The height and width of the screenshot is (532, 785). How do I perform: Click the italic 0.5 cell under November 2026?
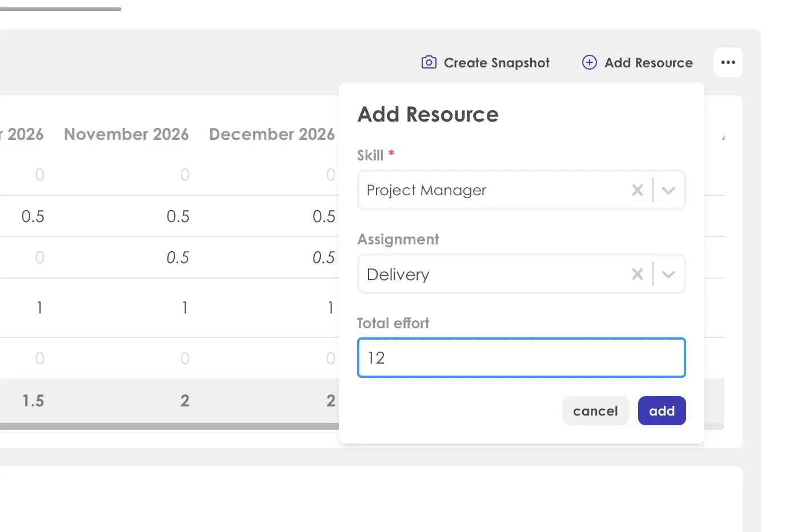click(x=178, y=257)
